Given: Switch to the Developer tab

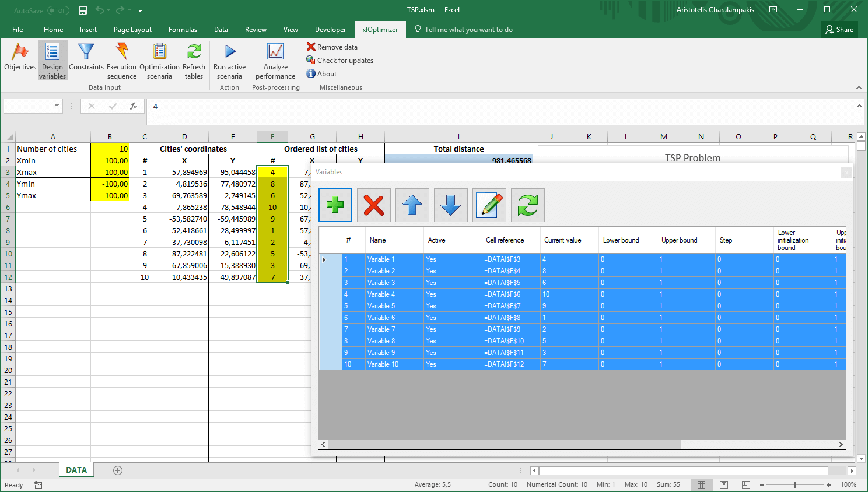Looking at the screenshot, I should click(x=330, y=30).
